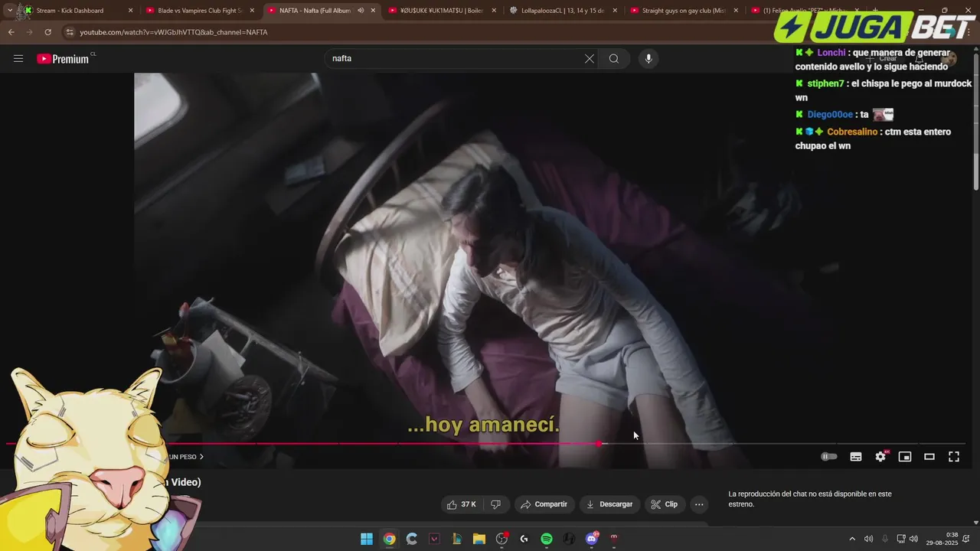Mute the NAFTA tab via speaker icon
This screenshot has height=551, width=980.
pyautogui.click(x=361, y=11)
